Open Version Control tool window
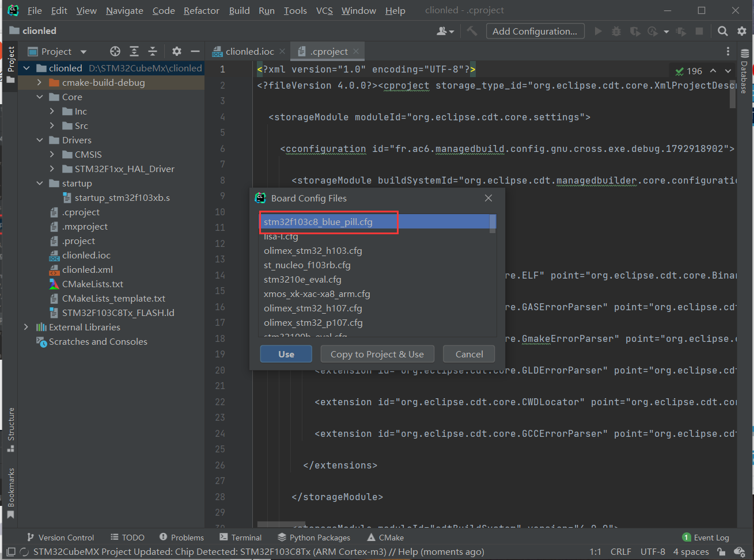This screenshot has width=754, height=560. click(x=60, y=538)
